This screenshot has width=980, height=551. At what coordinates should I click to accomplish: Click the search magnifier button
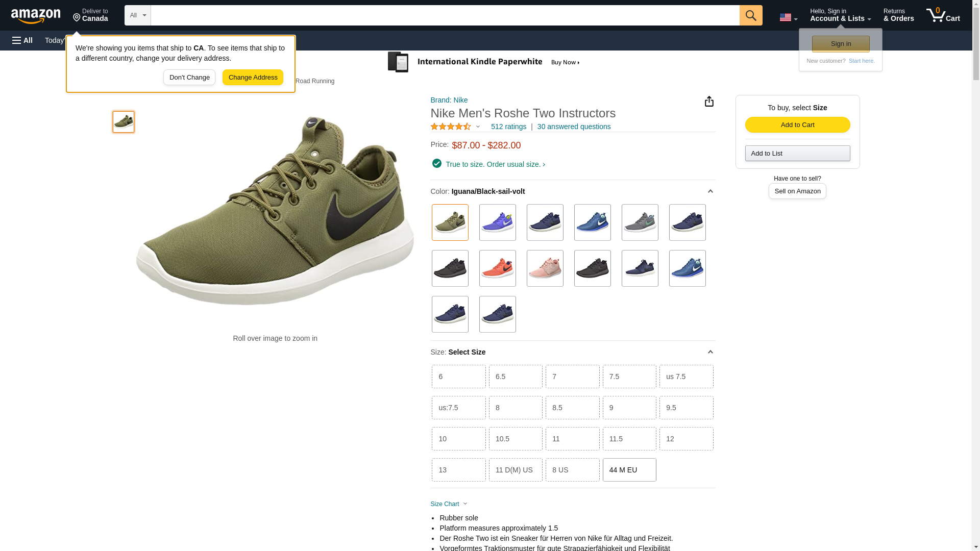(750, 15)
